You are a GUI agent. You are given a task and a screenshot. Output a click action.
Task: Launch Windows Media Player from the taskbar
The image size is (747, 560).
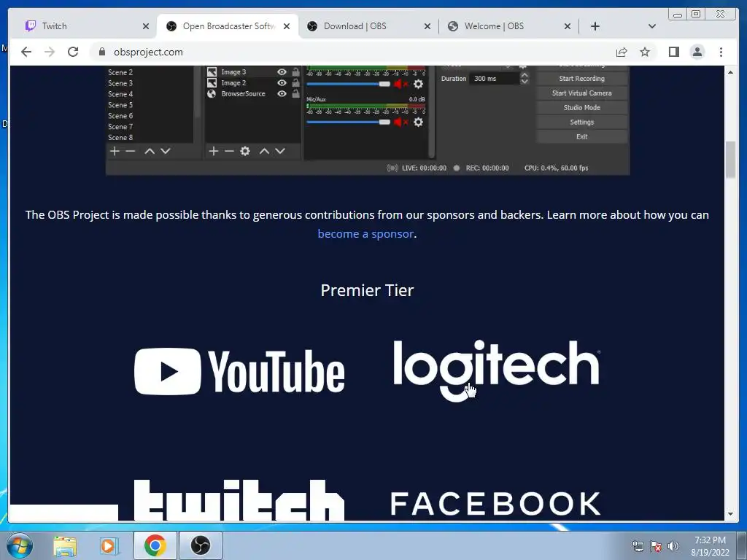pyautogui.click(x=109, y=545)
